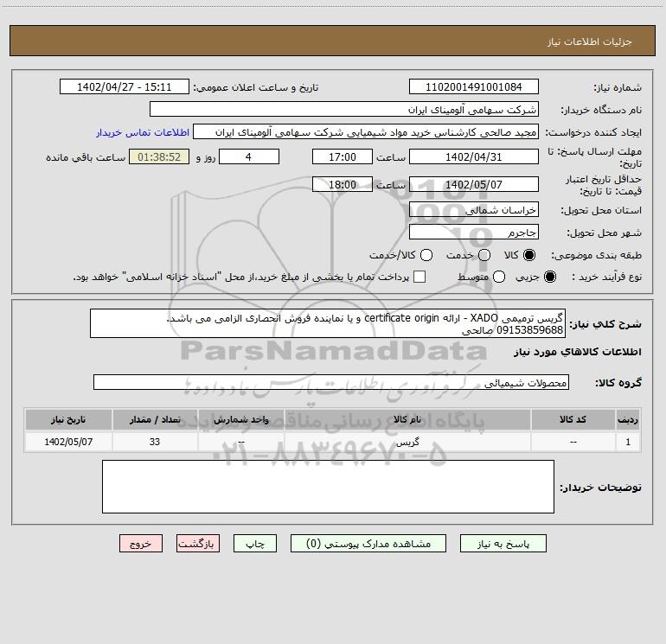Click the validity time field 18:00

[x=343, y=184]
